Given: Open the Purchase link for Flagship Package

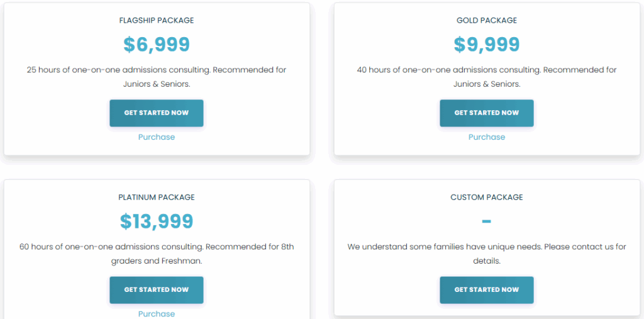Looking at the screenshot, I should (157, 137).
